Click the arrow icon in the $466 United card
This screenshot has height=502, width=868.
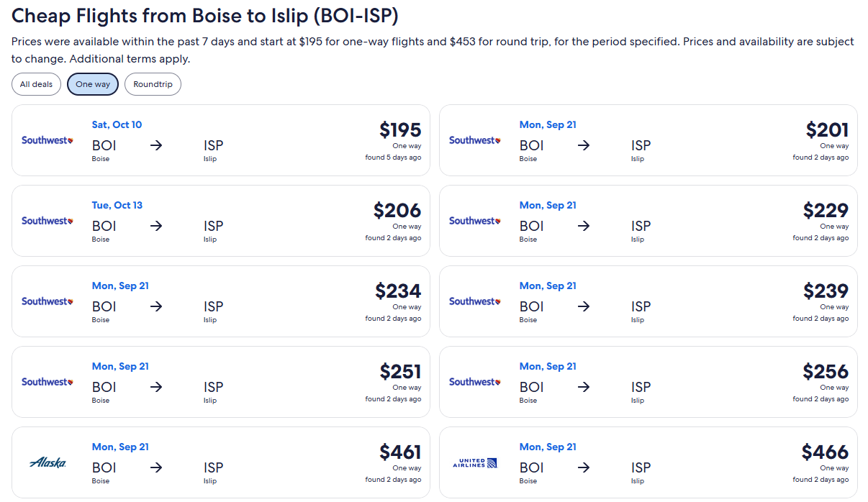(584, 467)
